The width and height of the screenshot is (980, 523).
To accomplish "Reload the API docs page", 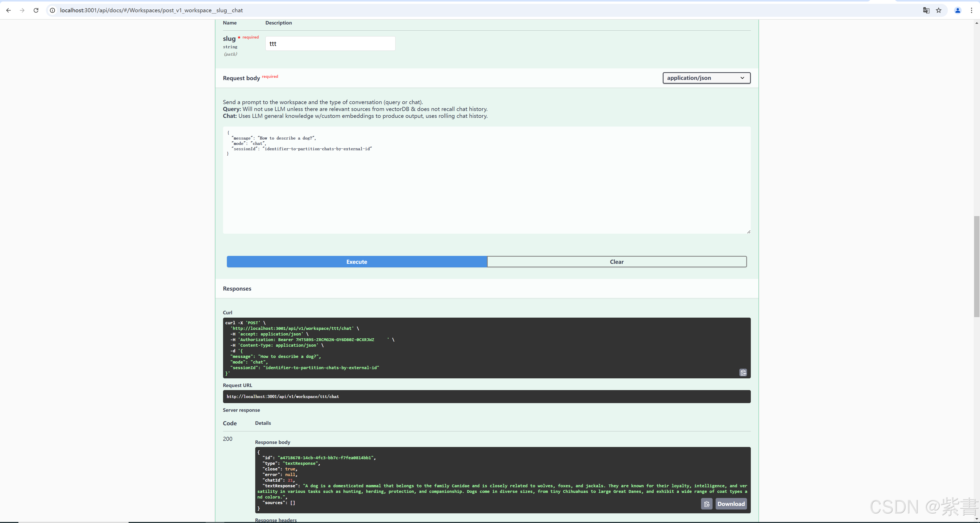I will click(x=36, y=10).
